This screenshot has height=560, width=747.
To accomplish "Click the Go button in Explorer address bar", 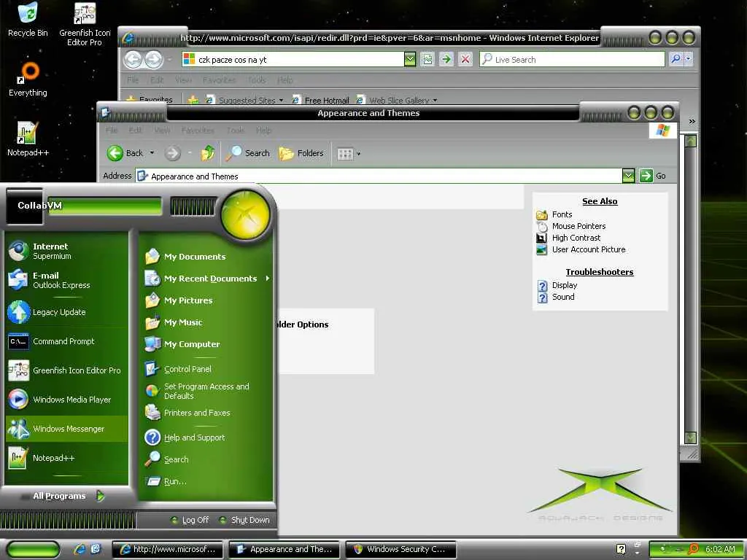I will click(x=652, y=176).
